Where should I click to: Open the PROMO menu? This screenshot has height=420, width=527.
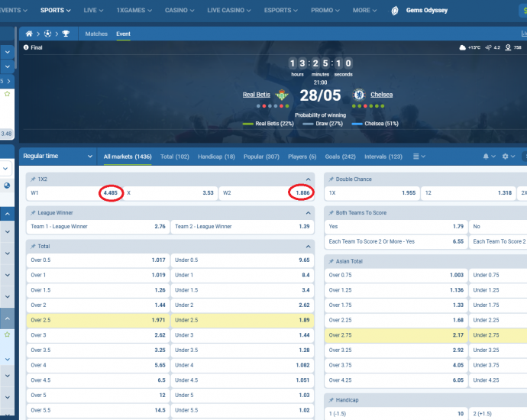[325, 11]
